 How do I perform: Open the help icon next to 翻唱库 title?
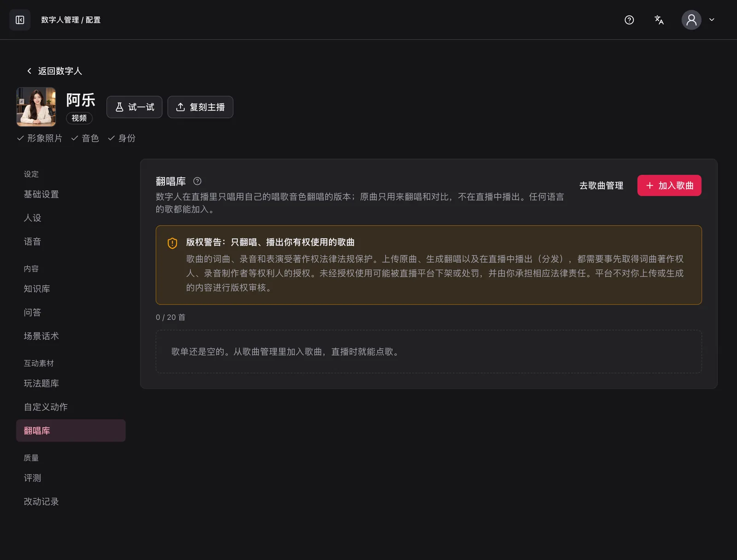197,181
